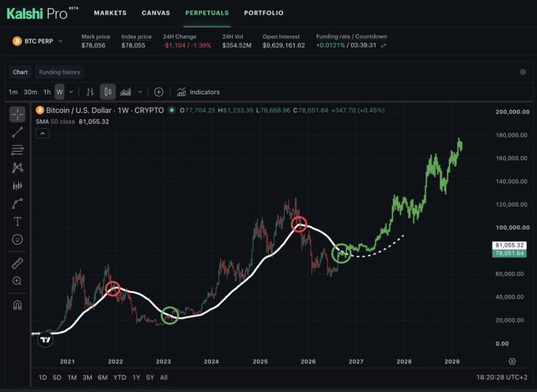
Task: Select the XABCD pattern tool
Action: point(17,168)
